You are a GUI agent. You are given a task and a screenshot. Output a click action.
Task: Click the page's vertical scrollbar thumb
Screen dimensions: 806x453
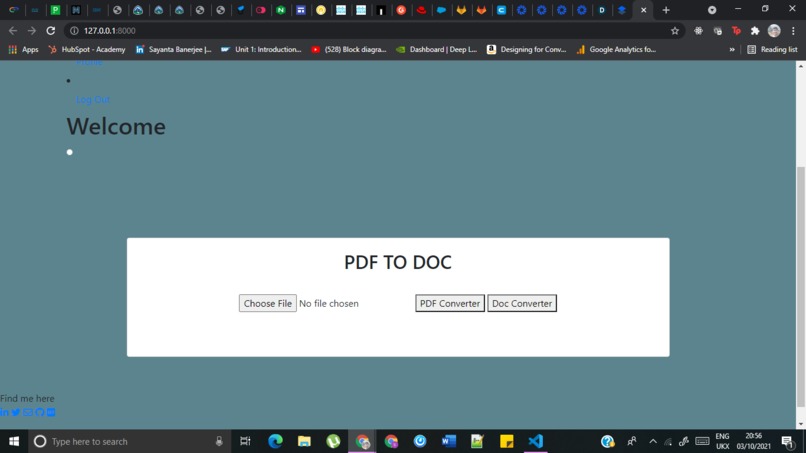click(801, 286)
